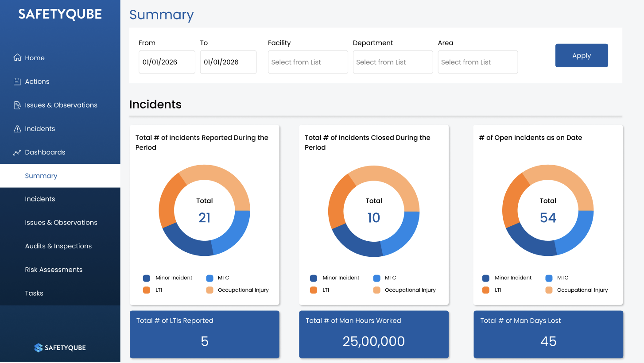Click the SAFETYQUBE header logo text

(60, 14)
